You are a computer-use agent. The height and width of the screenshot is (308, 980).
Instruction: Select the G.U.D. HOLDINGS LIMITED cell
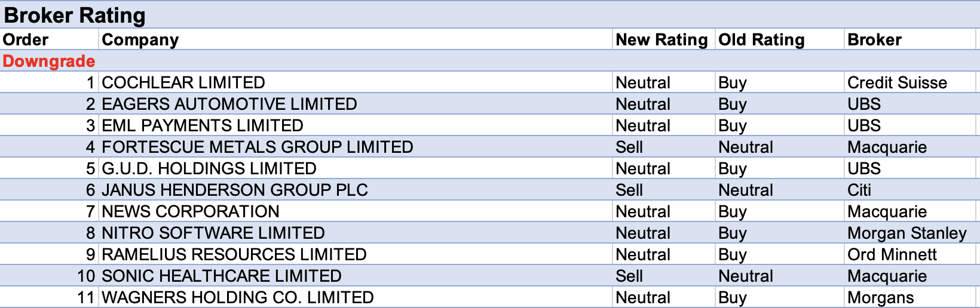(x=209, y=168)
